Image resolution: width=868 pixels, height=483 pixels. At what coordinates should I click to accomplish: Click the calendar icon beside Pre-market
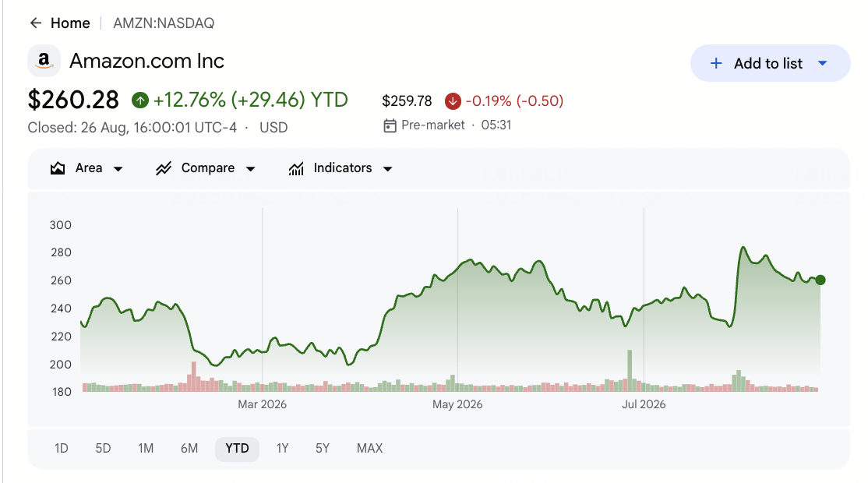(390, 125)
